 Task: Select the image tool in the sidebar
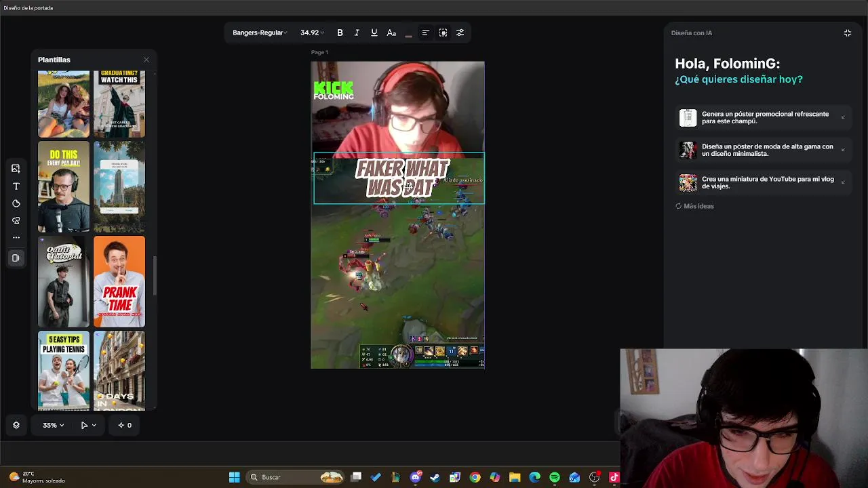[16, 169]
